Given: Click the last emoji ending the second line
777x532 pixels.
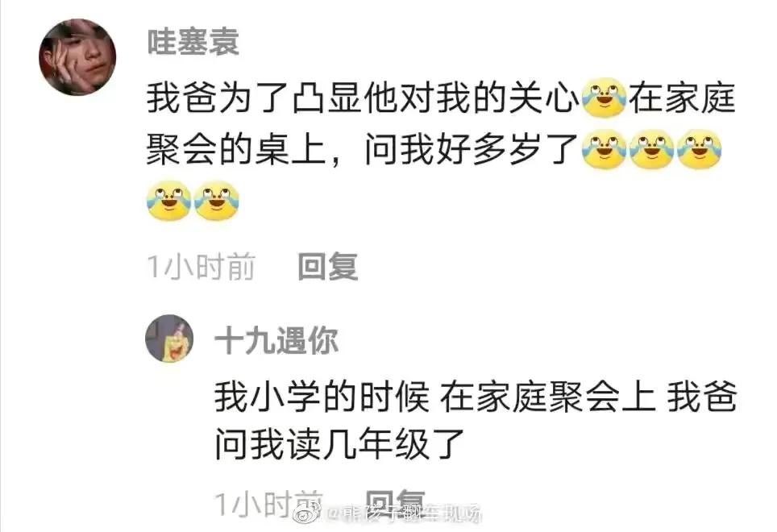Looking at the screenshot, I should tap(699, 149).
